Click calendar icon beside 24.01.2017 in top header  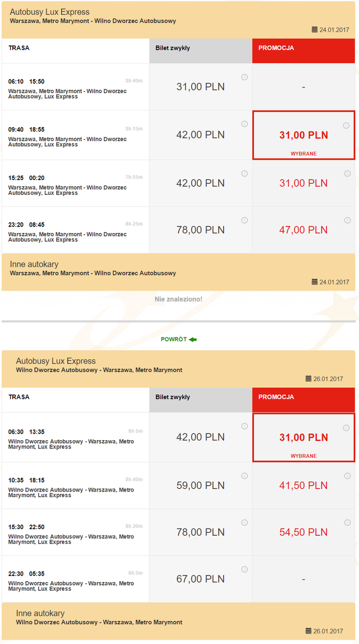pyautogui.click(x=315, y=30)
